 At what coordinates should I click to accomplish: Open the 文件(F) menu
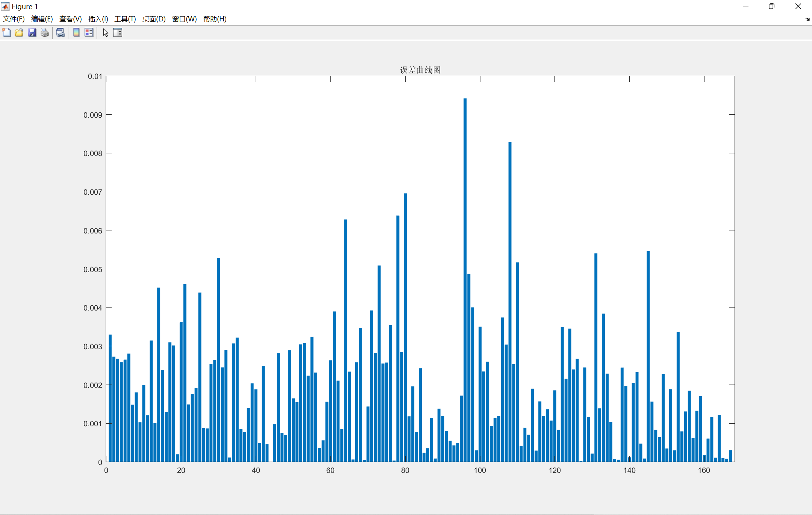pyautogui.click(x=14, y=19)
